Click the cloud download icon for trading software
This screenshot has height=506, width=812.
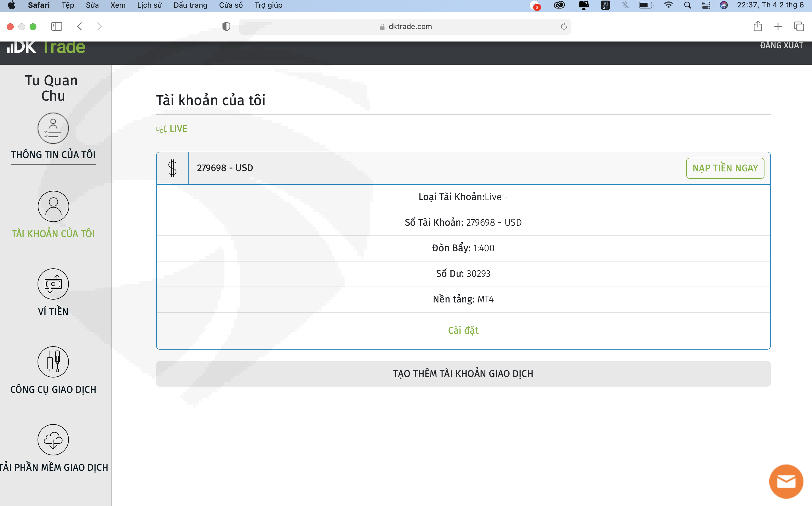pos(53,440)
